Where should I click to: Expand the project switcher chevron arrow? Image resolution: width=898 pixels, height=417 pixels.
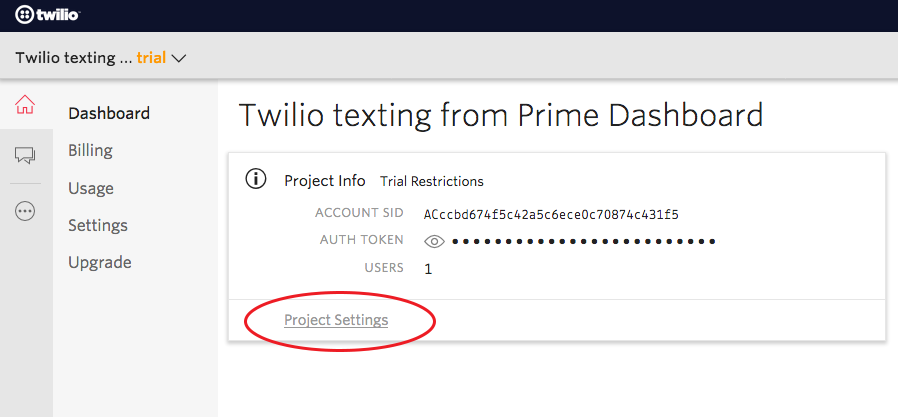click(x=179, y=58)
